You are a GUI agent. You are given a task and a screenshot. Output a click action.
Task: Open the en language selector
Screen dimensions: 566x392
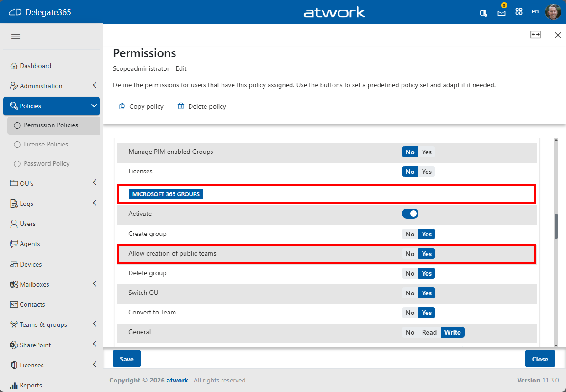coord(535,11)
